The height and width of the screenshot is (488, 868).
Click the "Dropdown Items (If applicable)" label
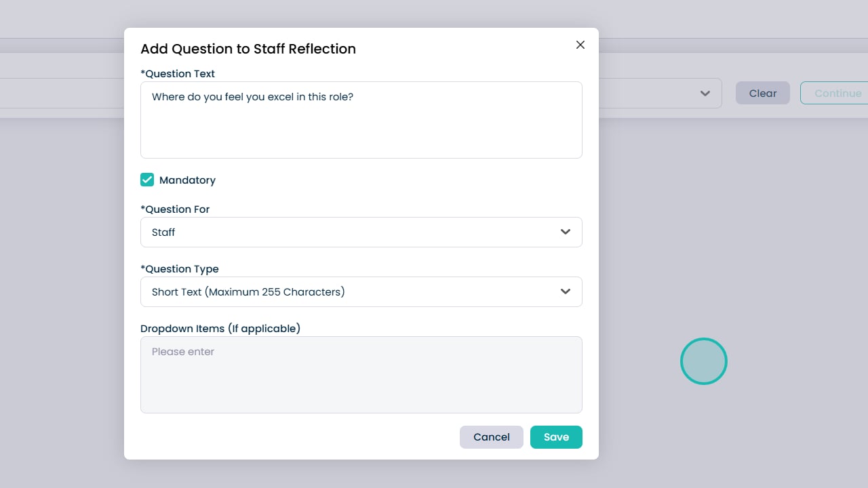(x=220, y=329)
